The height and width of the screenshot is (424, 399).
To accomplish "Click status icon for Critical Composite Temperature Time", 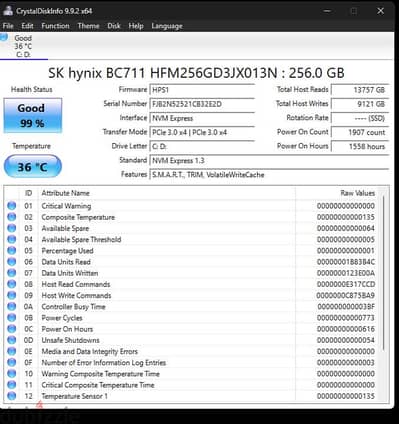I will (x=12, y=385).
